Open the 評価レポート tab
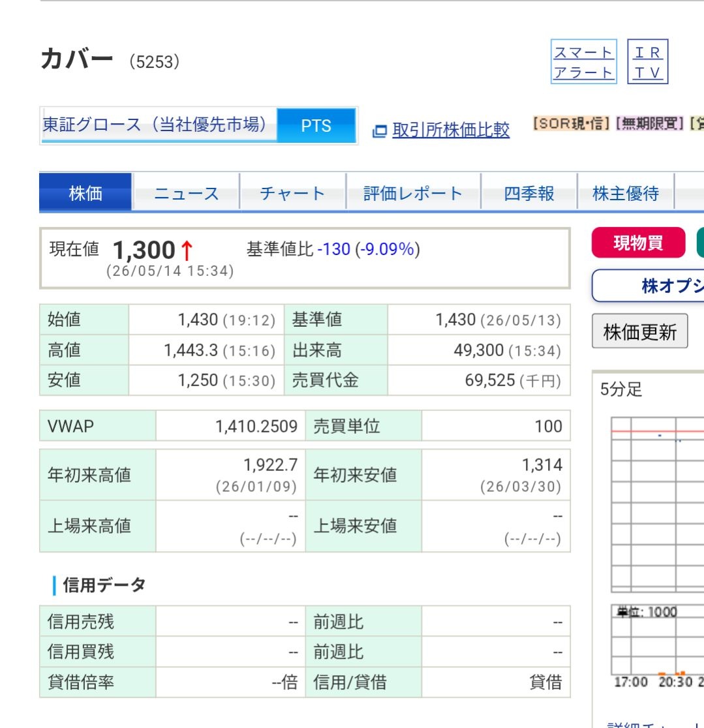Image resolution: width=704 pixels, height=728 pixels. point(413,192)
